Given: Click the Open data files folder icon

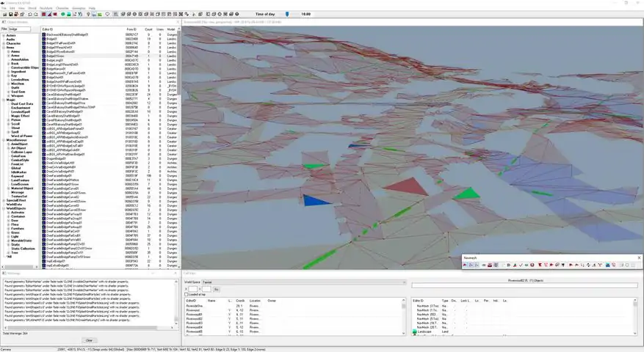Looking at the screenshot, I should pos(4,14).
